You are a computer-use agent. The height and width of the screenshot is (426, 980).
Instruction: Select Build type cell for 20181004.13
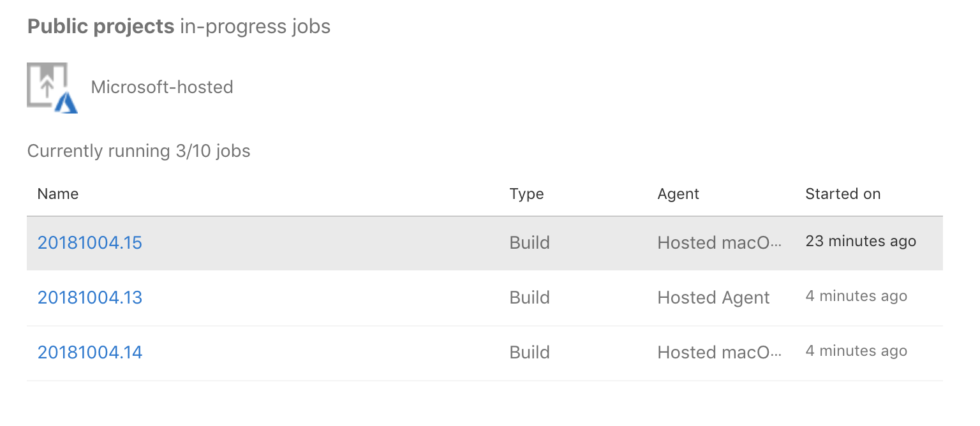pyautogui.click(x=530, y=298)
